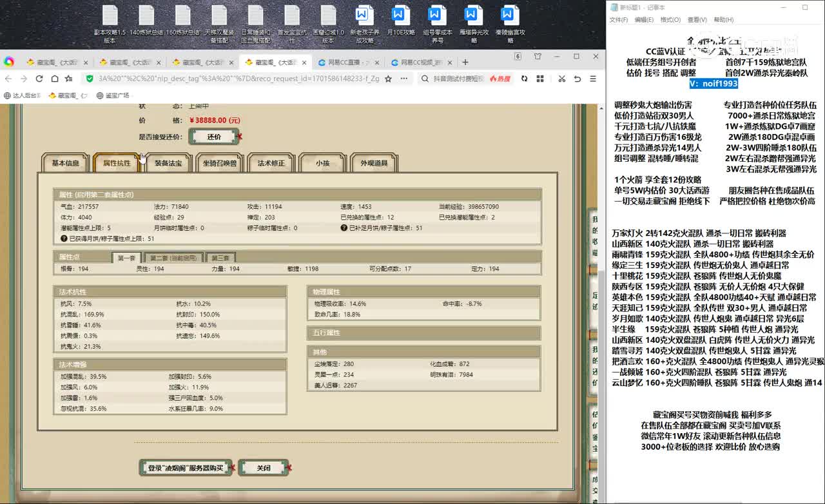This screenshot has width=825, height=504.
Task: Select attribute set 第三套 tab
Action: point(220,258)
